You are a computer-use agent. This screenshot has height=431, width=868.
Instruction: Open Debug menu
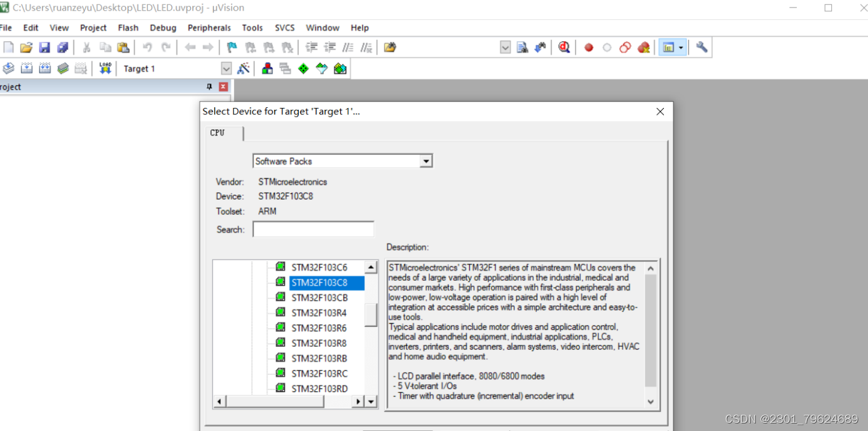(x=163, y=27)
